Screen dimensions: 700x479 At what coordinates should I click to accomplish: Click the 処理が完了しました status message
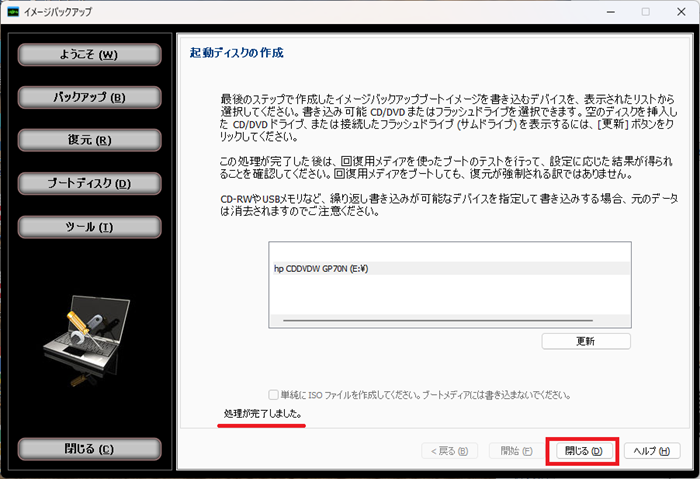point(262,413)
